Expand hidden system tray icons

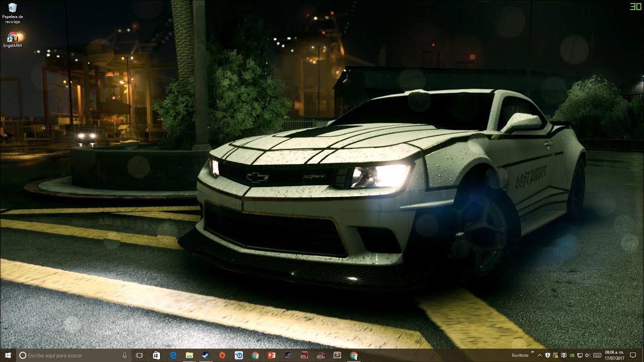[x=539, y=356]
